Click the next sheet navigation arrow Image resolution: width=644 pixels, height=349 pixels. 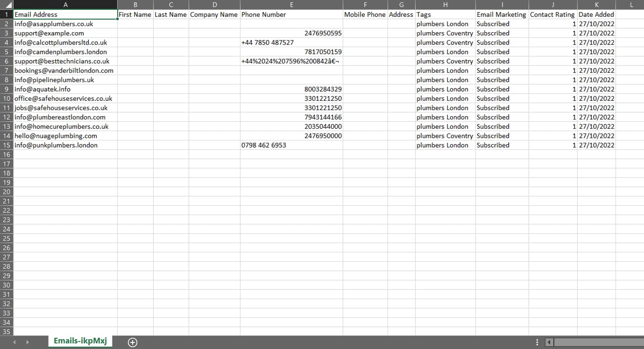tap(27, 342)
